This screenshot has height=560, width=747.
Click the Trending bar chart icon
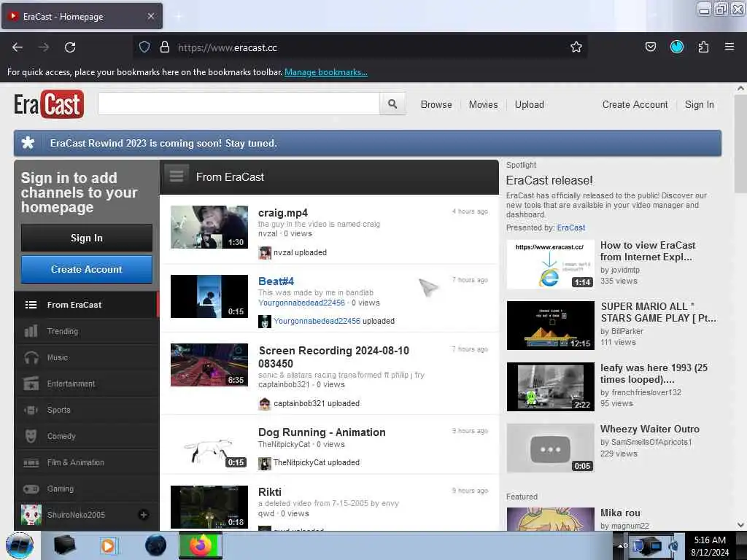31,331
